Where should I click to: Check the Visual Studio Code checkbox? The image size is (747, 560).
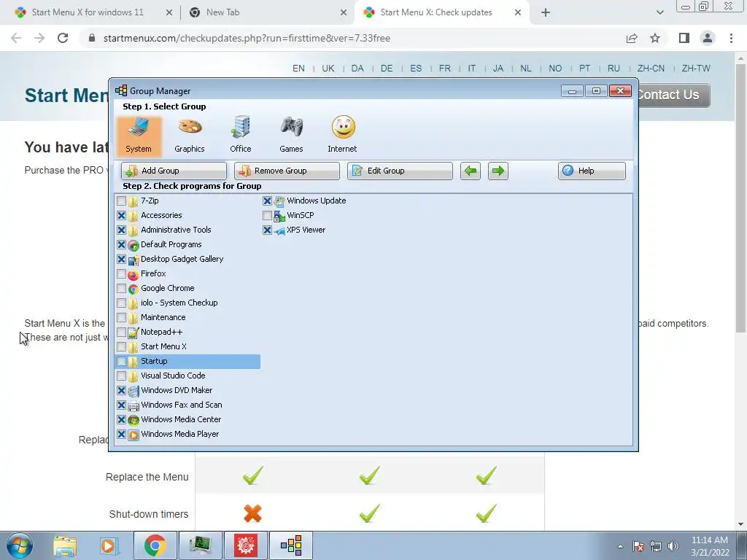pyautogui.click(x=122, y=376)
